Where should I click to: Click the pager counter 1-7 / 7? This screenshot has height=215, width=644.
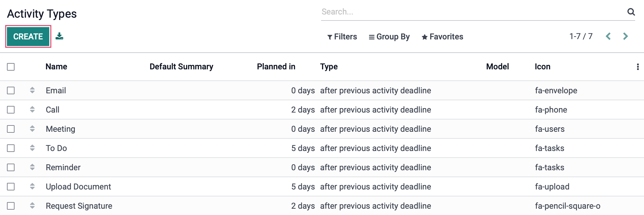click(x=581, y=36)
